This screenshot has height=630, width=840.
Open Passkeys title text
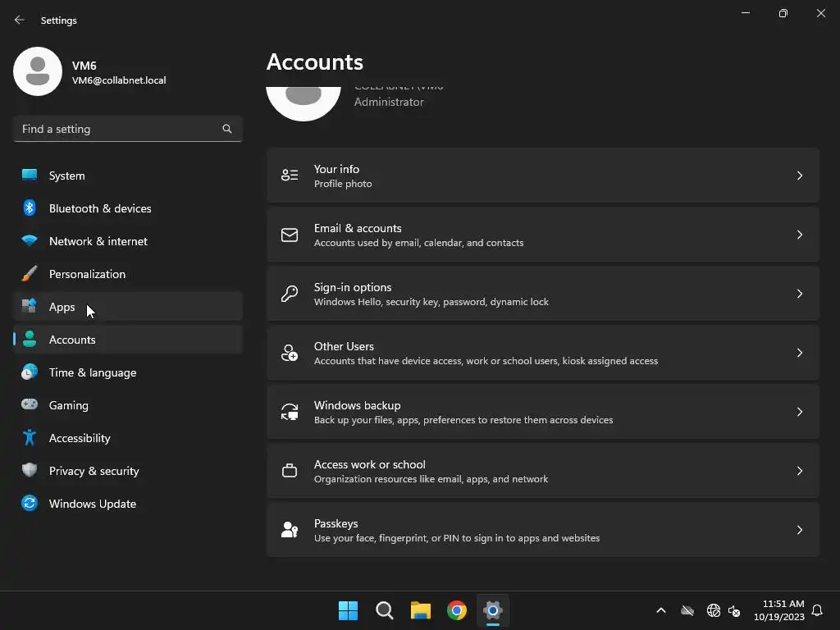(336, 524)
